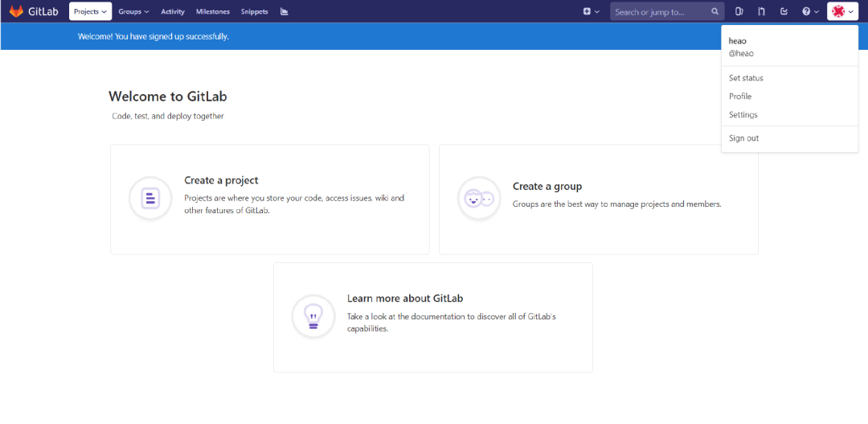The height and width of the screenshot is (424, 868).
Task: Collapse the user avatar menu
Action: pyautogui.click(x=842, y=11)
